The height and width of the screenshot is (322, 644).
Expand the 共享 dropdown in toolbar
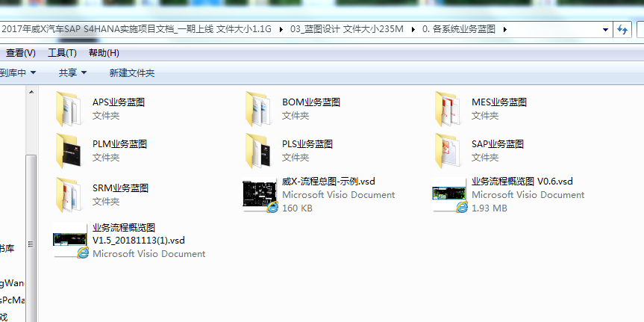(x=73, y=72)
